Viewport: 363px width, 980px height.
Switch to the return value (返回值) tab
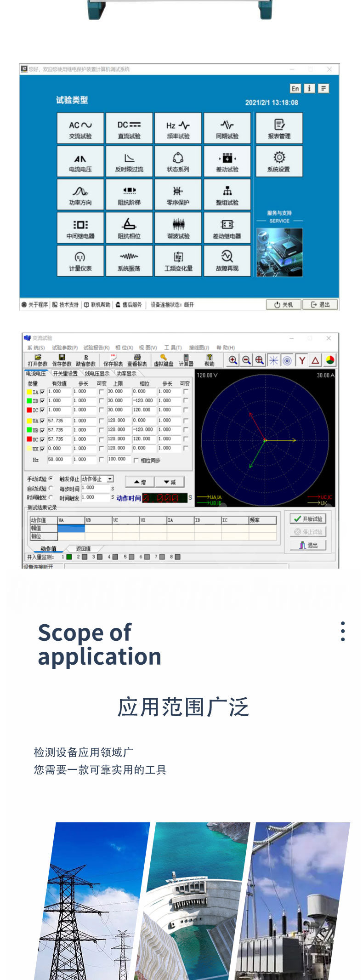(x=83, y=548)
